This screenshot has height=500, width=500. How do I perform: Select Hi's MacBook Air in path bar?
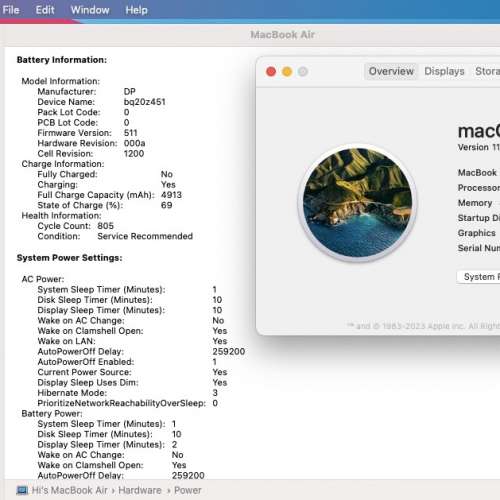pos(69,490)
